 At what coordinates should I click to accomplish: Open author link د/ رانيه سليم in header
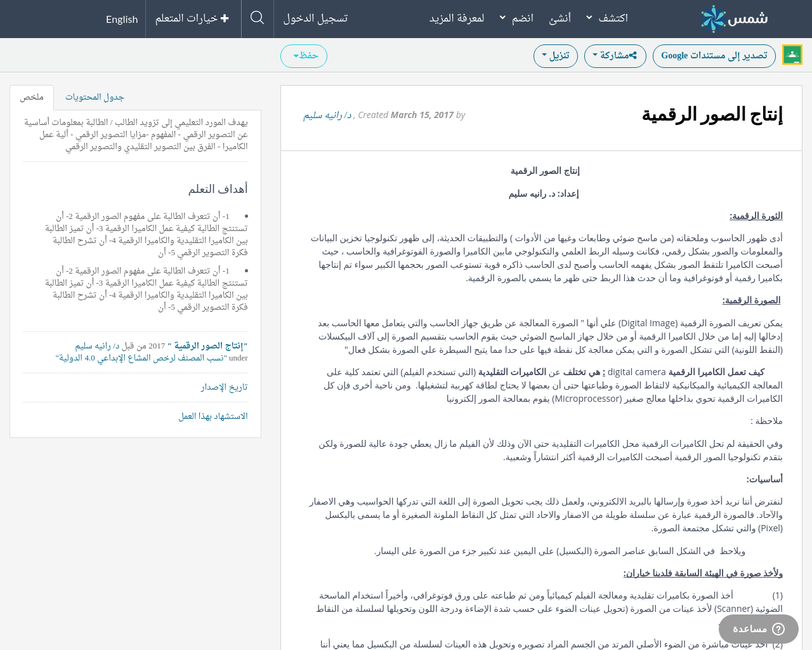coord(328,115)
